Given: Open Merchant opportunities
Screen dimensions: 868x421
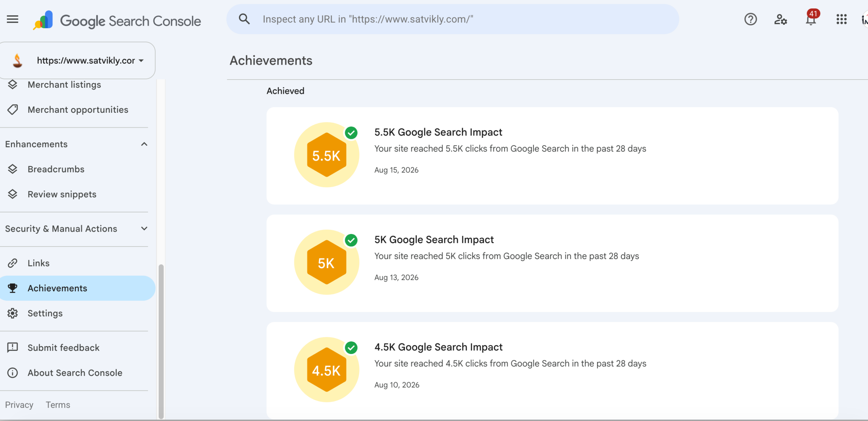Looking at the screenshot, I should click(78, 110).
